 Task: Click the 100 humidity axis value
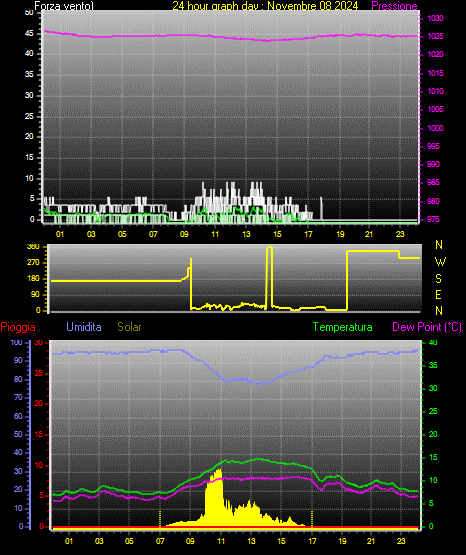click(x=16, y=342)
